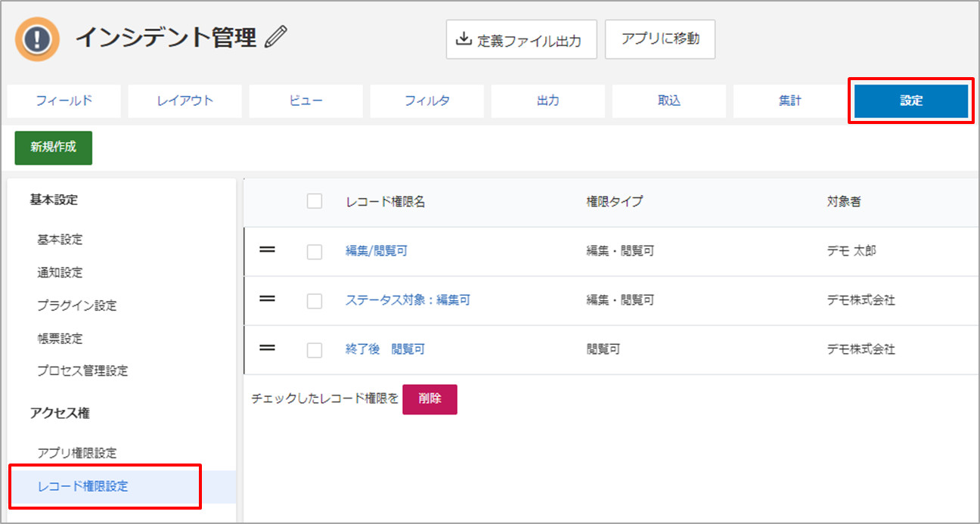Image resolution: width=980 pixels, height=524 pixels.
Task: Toggle the select-all checkbox in table header
Action: (315, 201)
